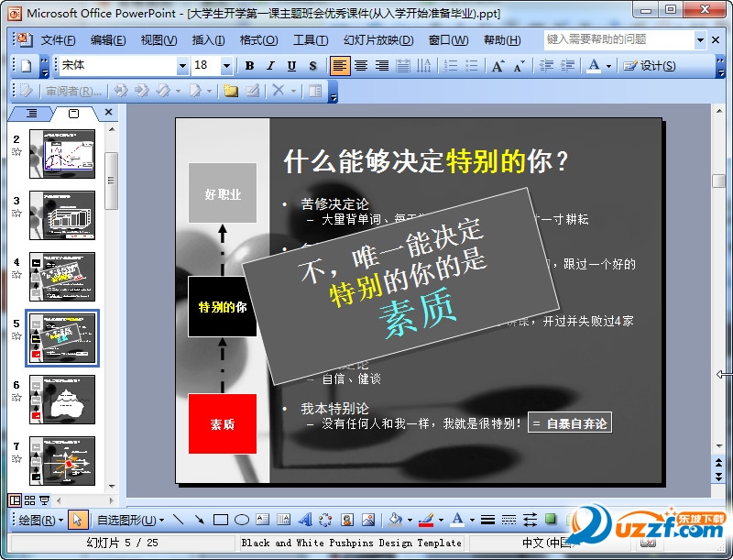
Task: Open the 帮助(H) menu
Action: click(502, 40)
